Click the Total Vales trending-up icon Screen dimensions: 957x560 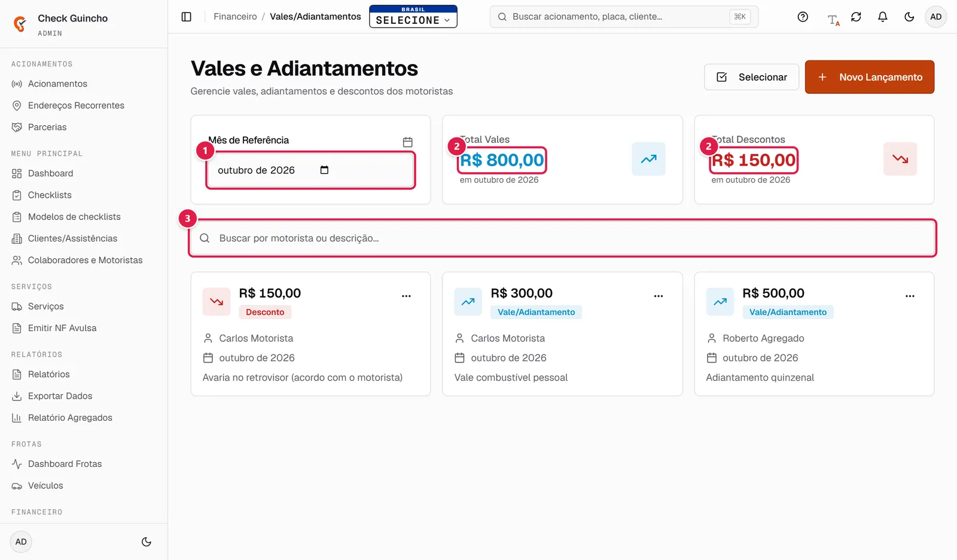coord(648,159)
